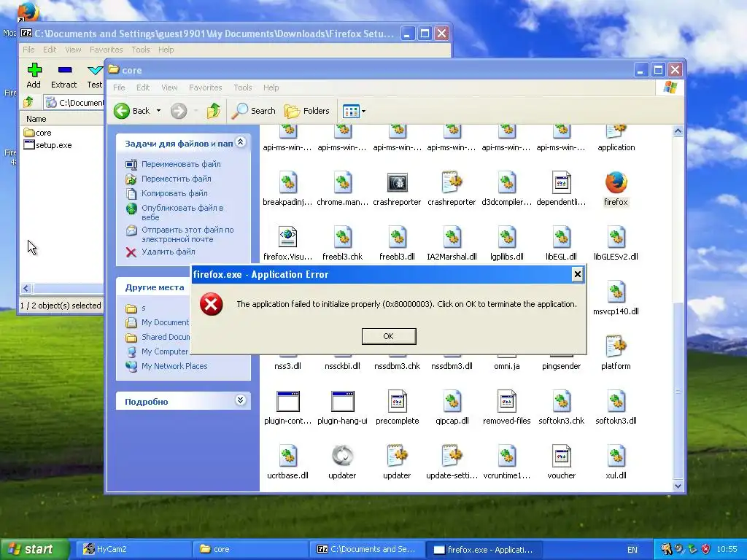The height and width of the screenshot is (560, 747).
Task: Select plugin-hang-ui executable
Action: 343,408
